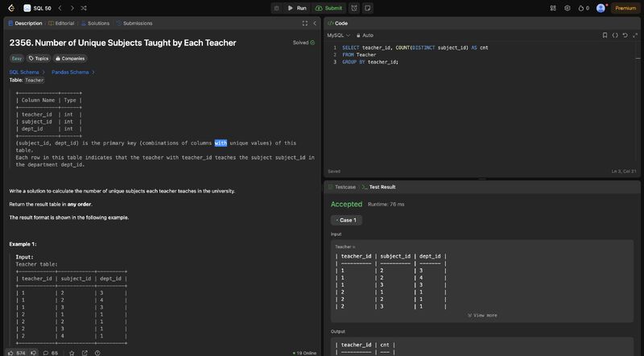The width and height of the screenshot is (644, 356).
Task: Reset code with the undo arrow icon
Action: 625,35
